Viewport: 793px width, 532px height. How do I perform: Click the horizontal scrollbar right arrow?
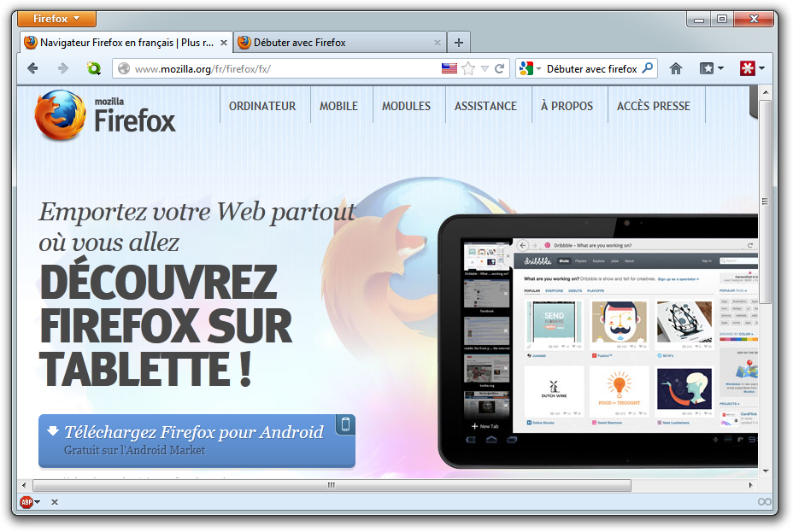pos(750,485)
